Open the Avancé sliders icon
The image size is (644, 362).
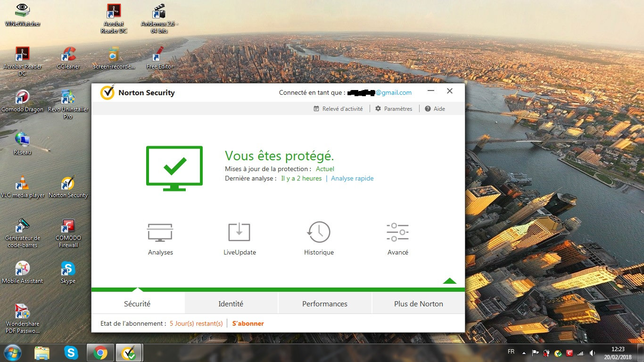pyautogui.click(x=397, y=232)
